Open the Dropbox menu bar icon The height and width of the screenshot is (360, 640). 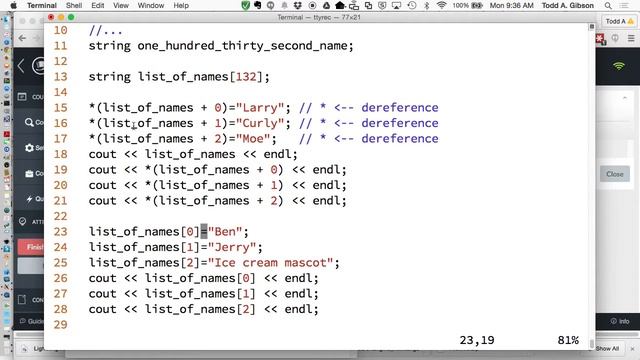coord(298,5)
